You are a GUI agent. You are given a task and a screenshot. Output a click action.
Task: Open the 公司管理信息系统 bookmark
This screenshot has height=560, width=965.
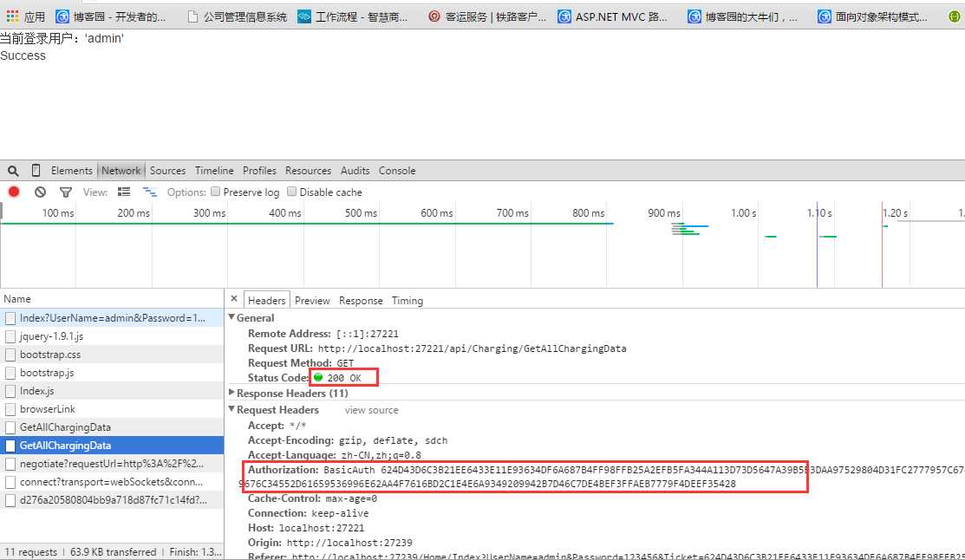237,16
